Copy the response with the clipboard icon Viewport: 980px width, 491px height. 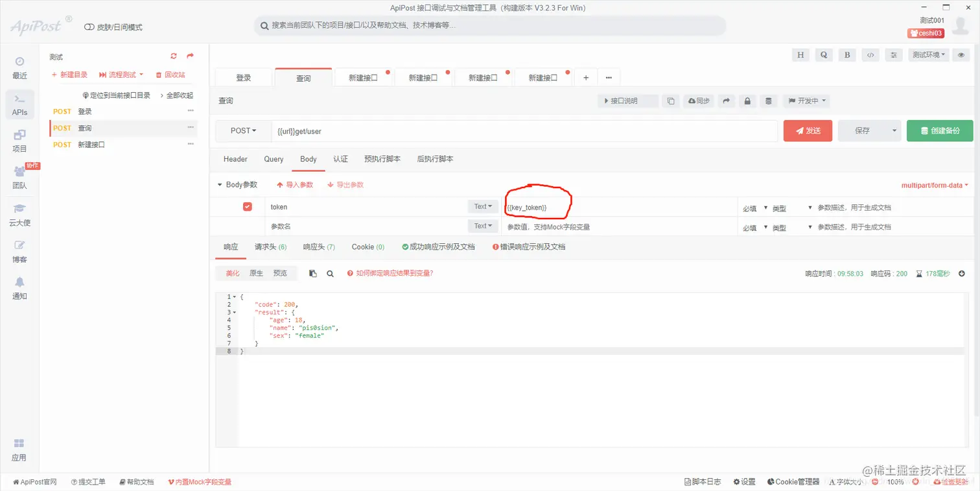(313, 274)
